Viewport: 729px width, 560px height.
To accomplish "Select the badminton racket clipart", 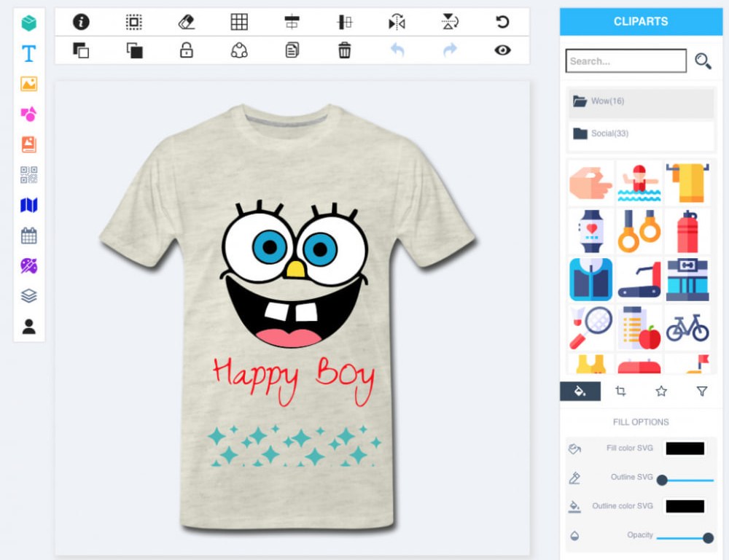I will coord(591,328).
